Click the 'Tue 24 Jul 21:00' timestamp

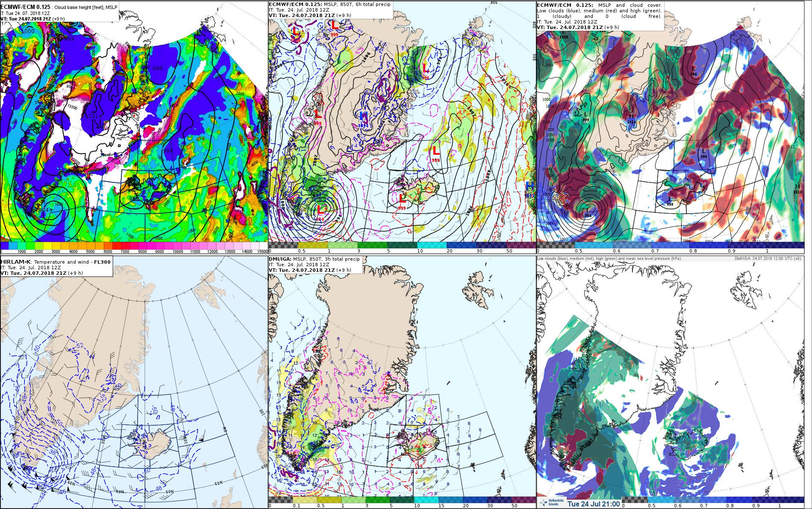[594, 503]
